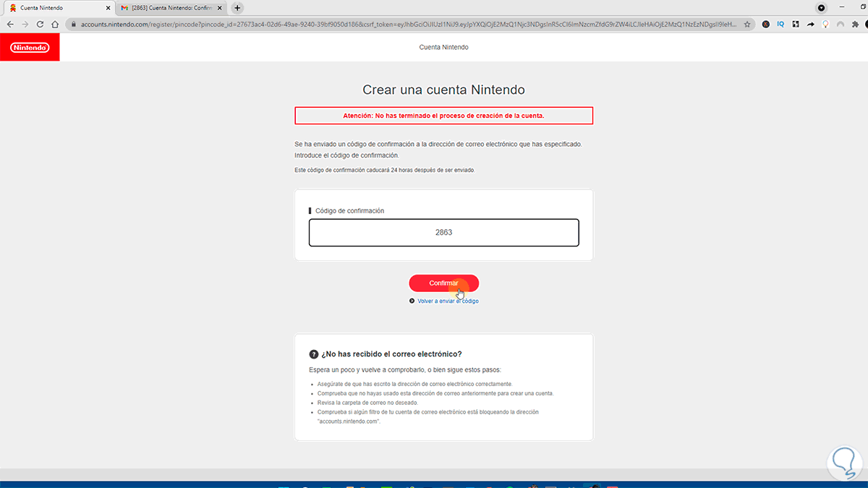Click the black square extension icon
Image resolution: width=868 pixels, height=488 pixels.
coord(796,24)
